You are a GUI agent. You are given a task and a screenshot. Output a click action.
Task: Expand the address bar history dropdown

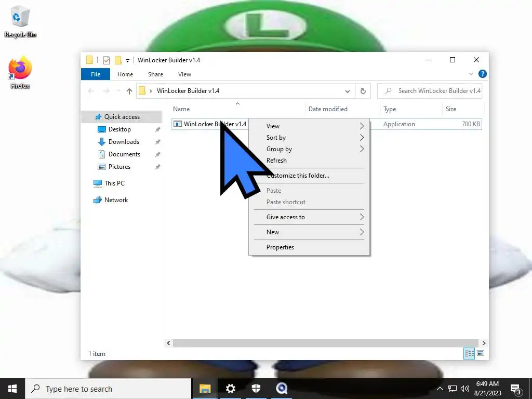click(x=348, y=91)
